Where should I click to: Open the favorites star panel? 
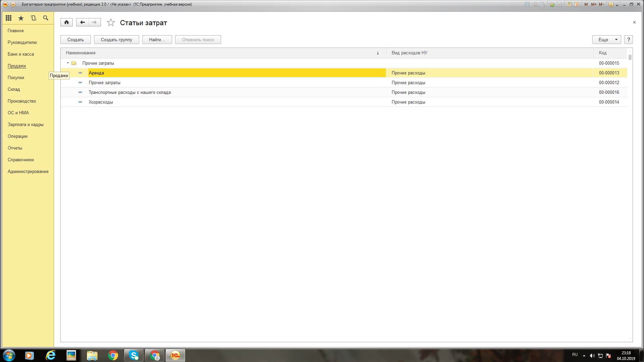tap(21, 18)
